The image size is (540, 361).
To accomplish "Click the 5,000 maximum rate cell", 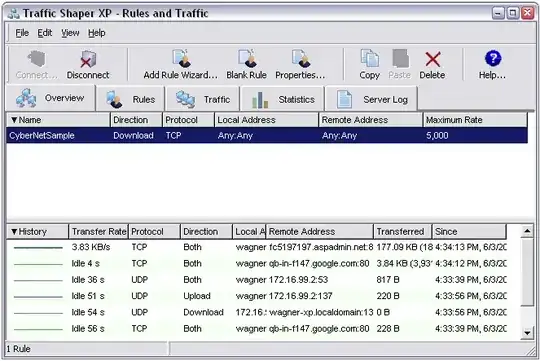I will (x=437, y=135).
